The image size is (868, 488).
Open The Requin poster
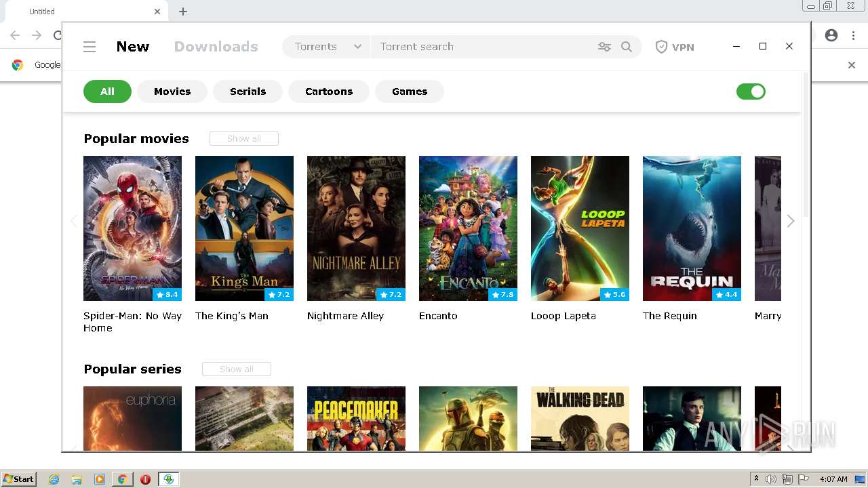[x=692, y=228]
